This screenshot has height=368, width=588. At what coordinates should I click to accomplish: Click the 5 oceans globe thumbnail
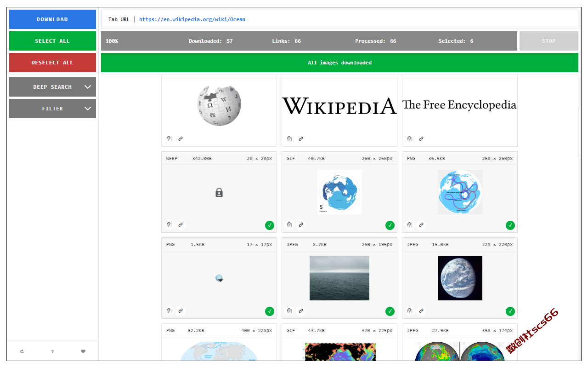(339, 192)
